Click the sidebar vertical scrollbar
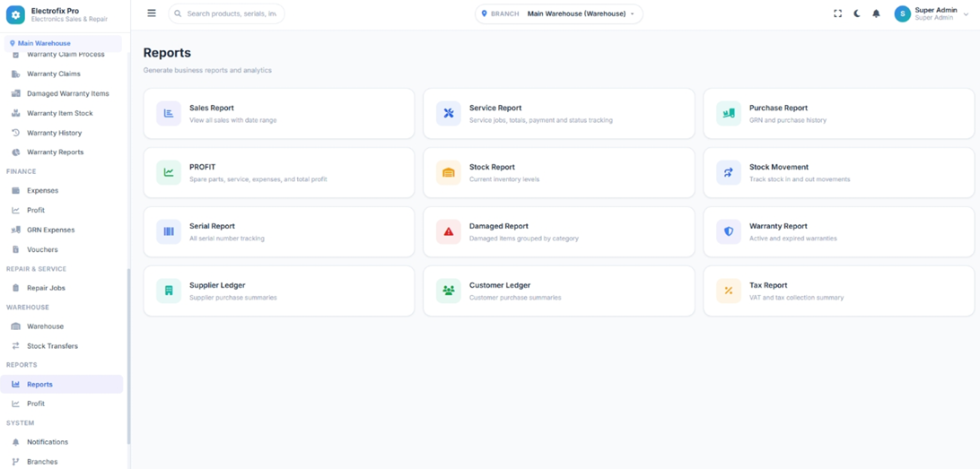This screenshot has height=469, width=980. click(128, 356)
